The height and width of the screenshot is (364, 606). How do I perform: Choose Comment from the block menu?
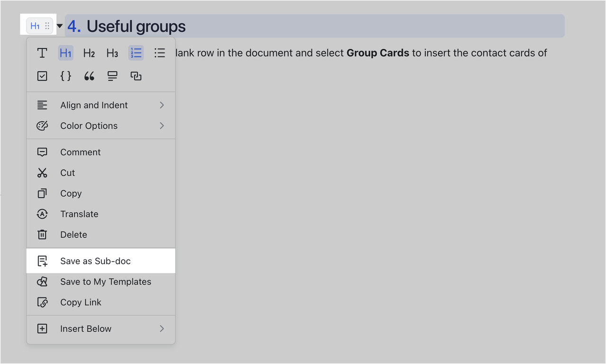80,152
